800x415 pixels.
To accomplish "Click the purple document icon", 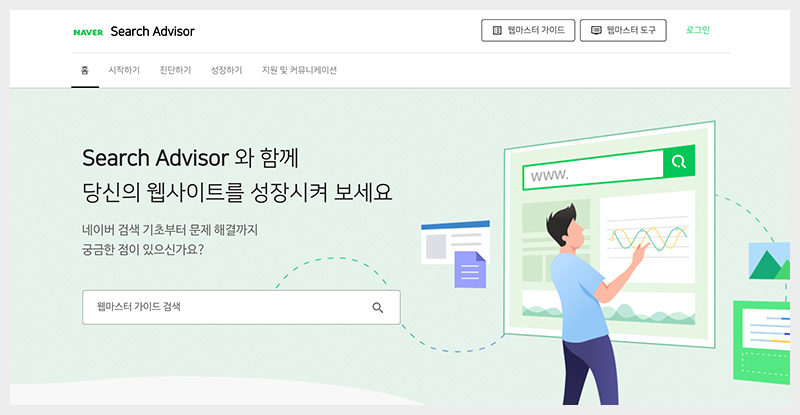I will (x=470, y=270).
